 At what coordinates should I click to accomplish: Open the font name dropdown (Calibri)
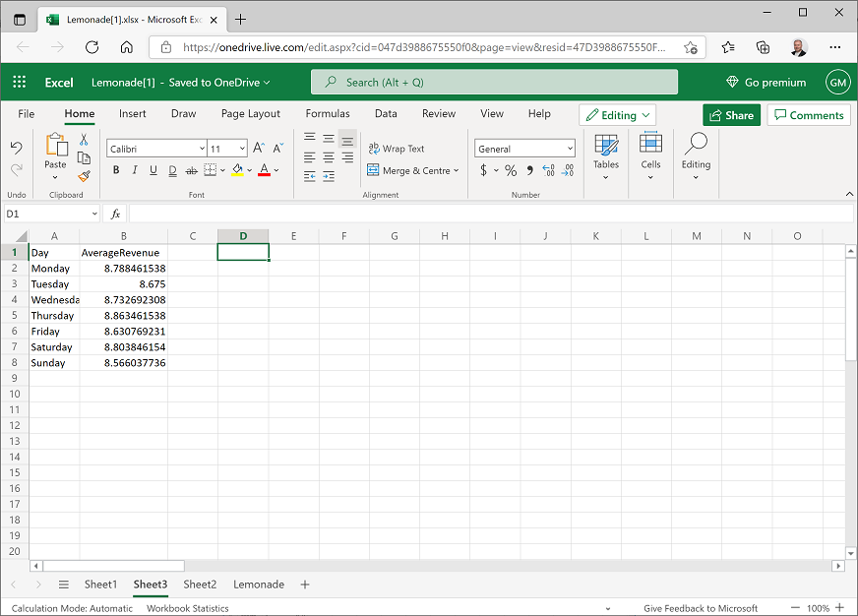pyautogui.click(x=202, y=149)
